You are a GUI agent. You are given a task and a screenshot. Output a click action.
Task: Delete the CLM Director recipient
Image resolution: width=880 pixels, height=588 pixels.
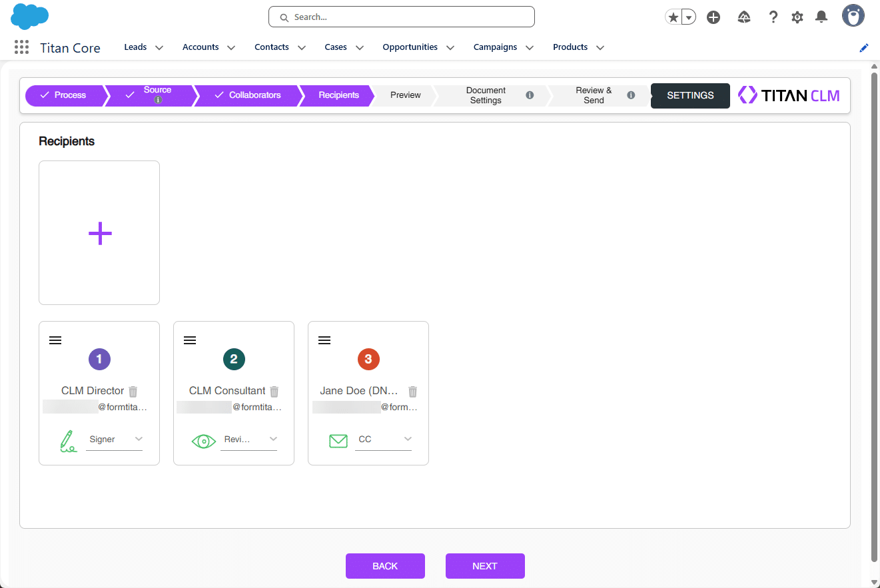point(133,392)
